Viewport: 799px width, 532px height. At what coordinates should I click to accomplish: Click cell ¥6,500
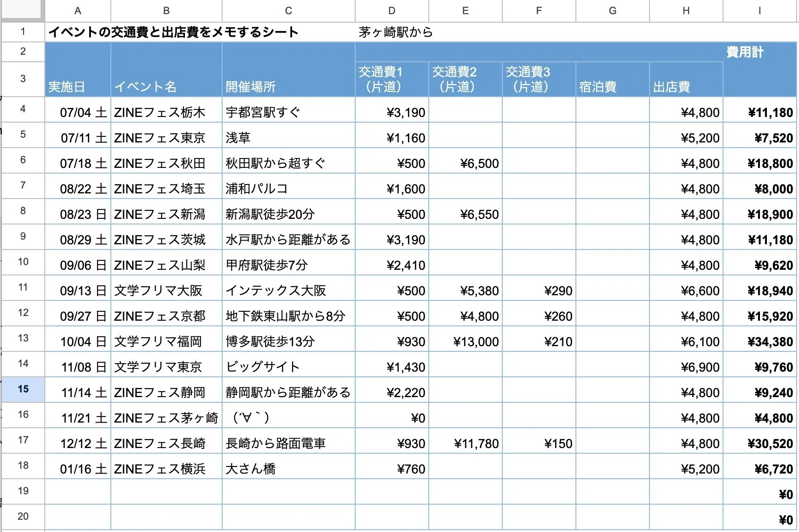coord(466,161)
